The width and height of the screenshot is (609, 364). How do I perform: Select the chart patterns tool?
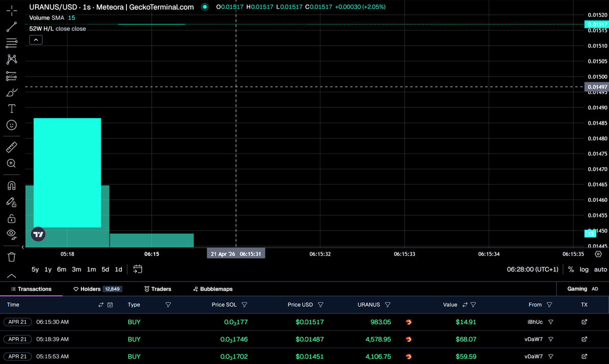click(x=11, y=59)
